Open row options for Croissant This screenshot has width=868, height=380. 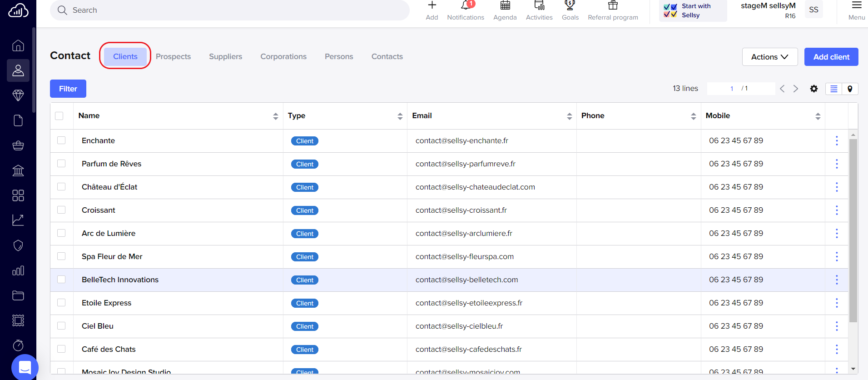point(837,210)
